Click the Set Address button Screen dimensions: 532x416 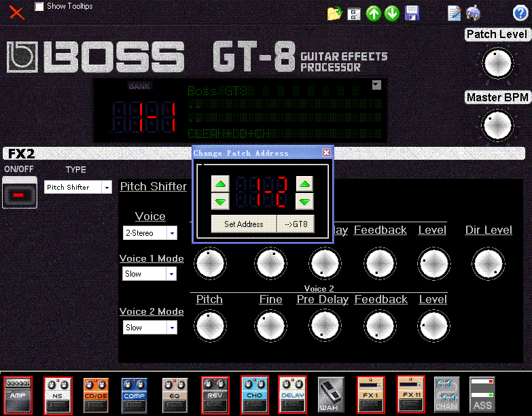pos(244,224)
